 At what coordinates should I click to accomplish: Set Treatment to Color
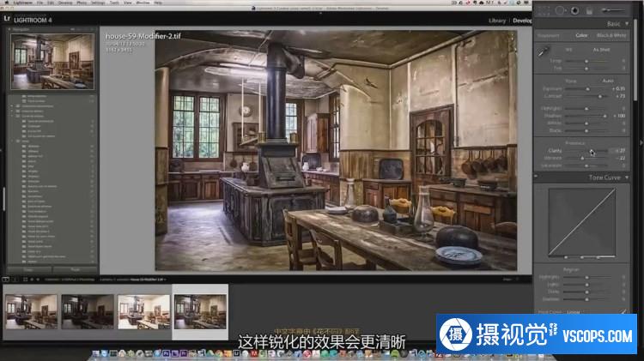[x=581, y=35]
